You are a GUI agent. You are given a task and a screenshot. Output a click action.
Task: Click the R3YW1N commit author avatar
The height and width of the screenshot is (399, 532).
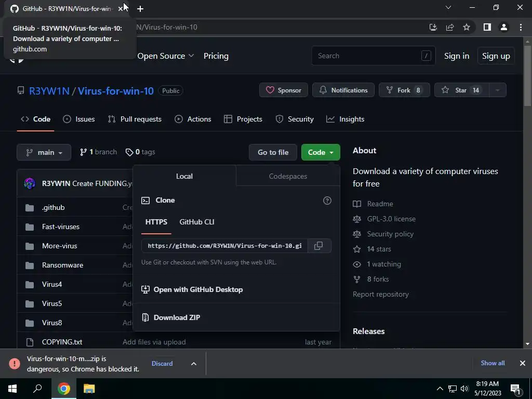coord(30,183)
